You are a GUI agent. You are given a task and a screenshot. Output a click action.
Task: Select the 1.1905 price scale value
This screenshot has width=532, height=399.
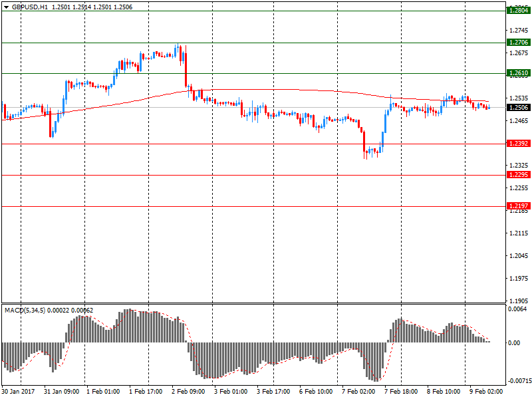point(519,301)
